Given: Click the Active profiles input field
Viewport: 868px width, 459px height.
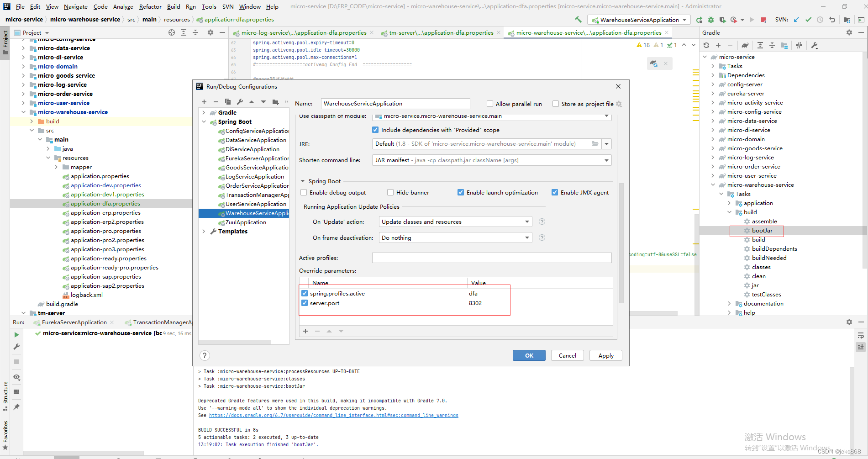Looking at the screenshot, I should pyautogui.click(x=492, y=258).
